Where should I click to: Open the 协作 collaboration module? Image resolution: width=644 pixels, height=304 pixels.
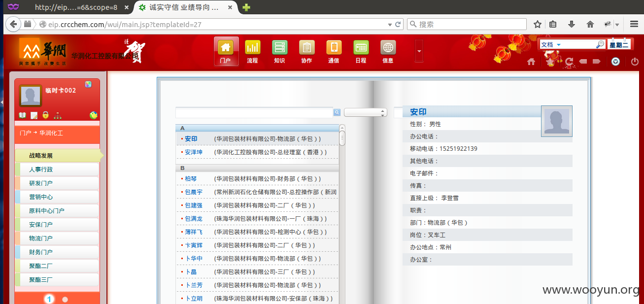[306, 51]
